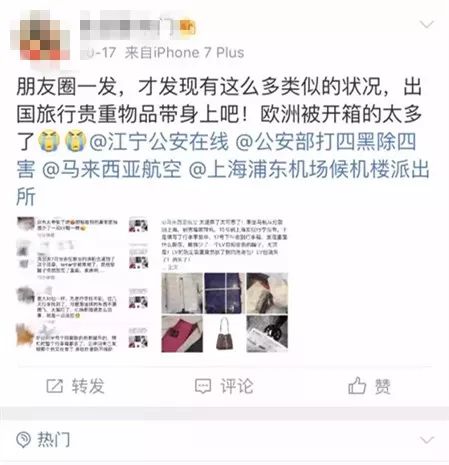Image resolution: width=449 pixels, height=465 pixels.
Task: Tap the second crying emoji in post
Action: click(x=76, y=141)
